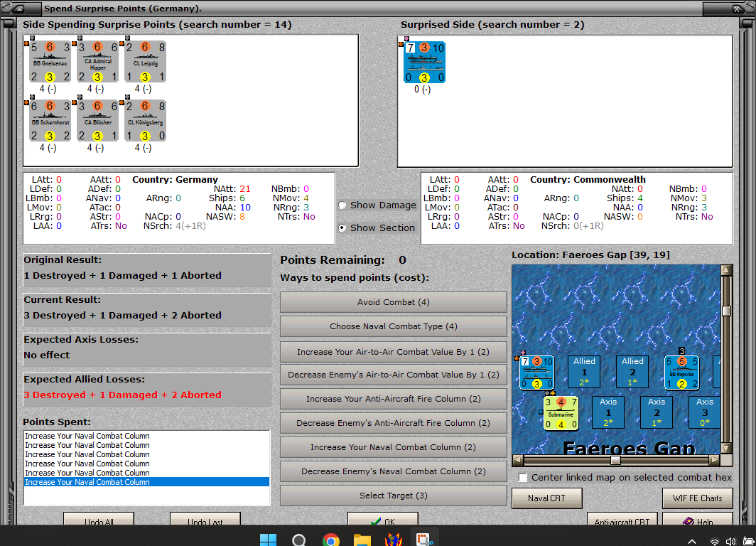Select the CL Leipzig ship counter
756x546 pixels.
coord(145,62)
